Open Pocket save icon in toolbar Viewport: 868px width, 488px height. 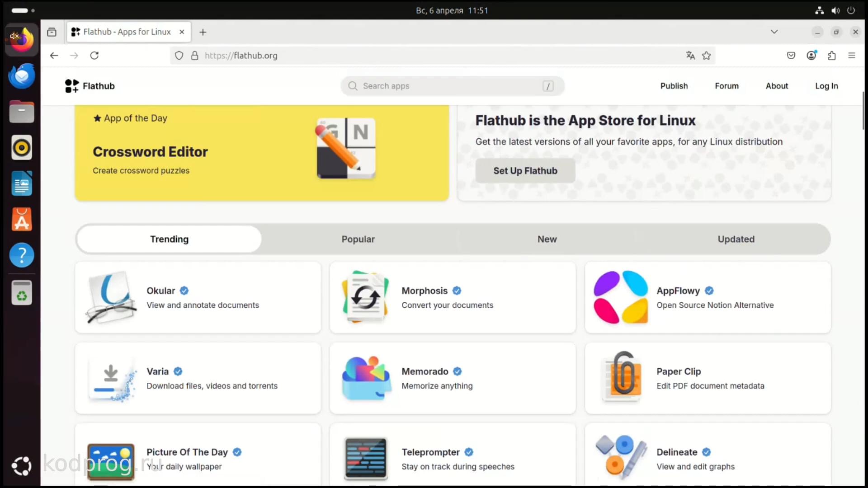click(x=791, y=56)
